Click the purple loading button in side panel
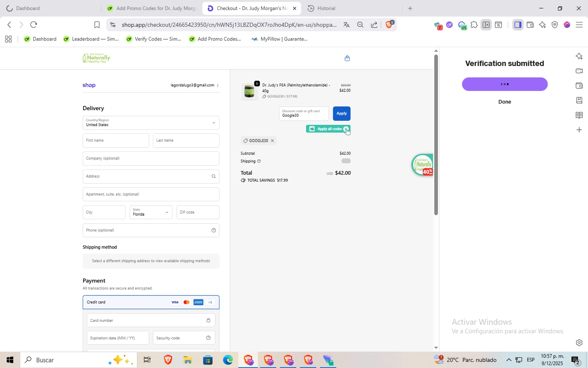The image size is (588, 368). pos(505,84)
